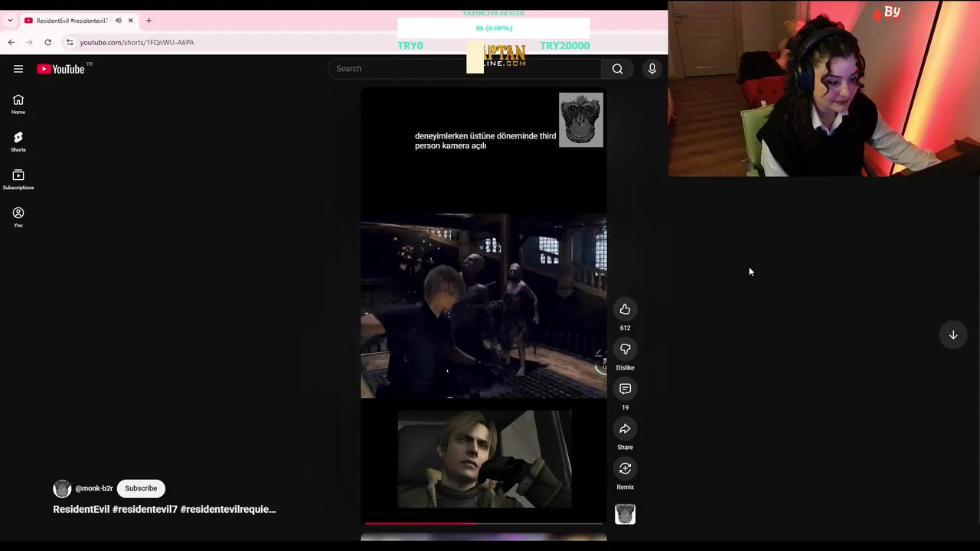The width and height of the screenshot is (980, 551).
Task: Remix this Short
Action: pyautogui.click(x=625, y=468)
